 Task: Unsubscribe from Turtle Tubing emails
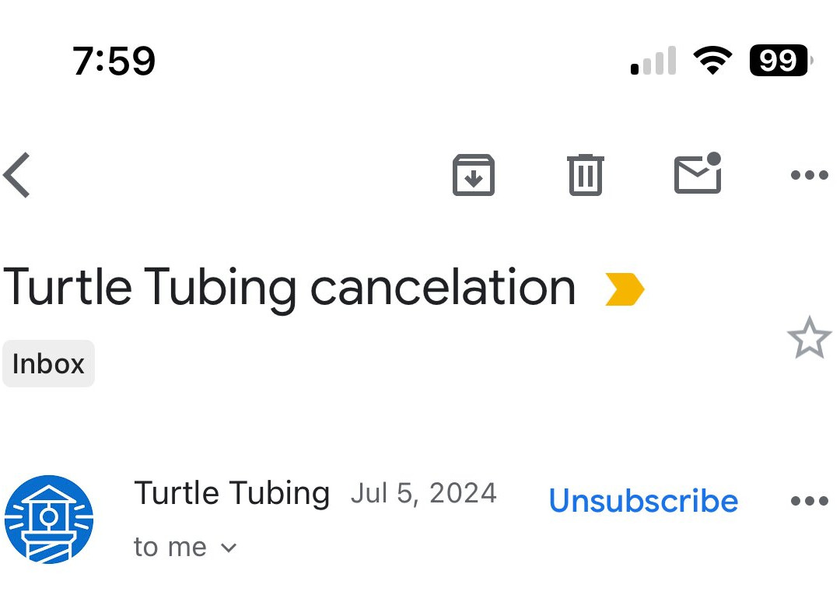point(643,502)
